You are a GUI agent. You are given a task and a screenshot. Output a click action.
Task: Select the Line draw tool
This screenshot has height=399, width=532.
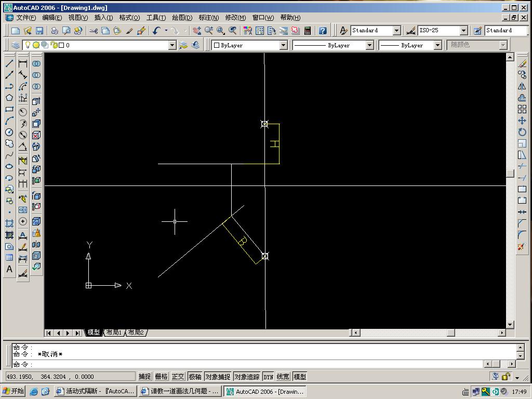9,63
